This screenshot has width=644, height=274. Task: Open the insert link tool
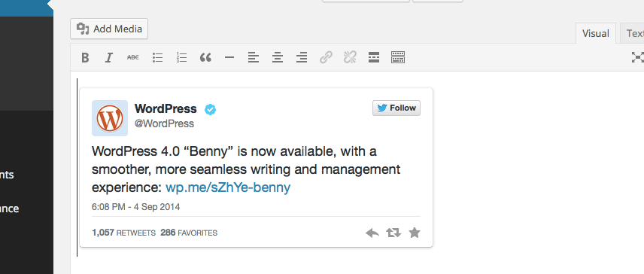326,57
